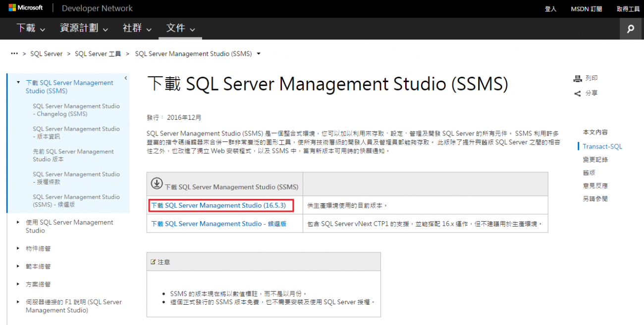Image resolution: width=644 pixels, height=325 pixels.
Task: Jump to Transact-SQL section
Action: pos(602,146)
